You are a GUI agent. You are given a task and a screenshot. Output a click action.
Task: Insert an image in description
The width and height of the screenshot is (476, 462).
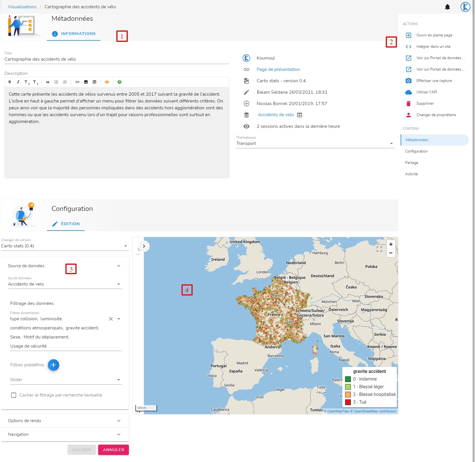coord(86,82)
